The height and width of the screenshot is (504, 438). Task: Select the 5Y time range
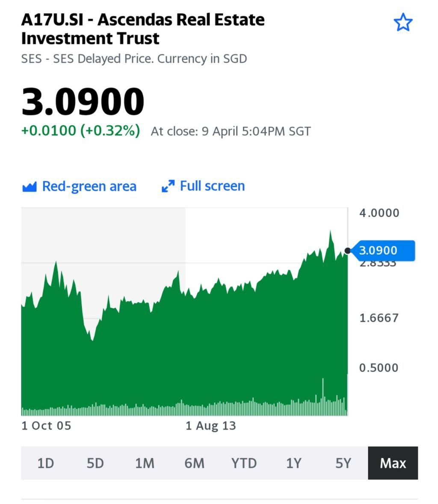click(x=343, y=463)
